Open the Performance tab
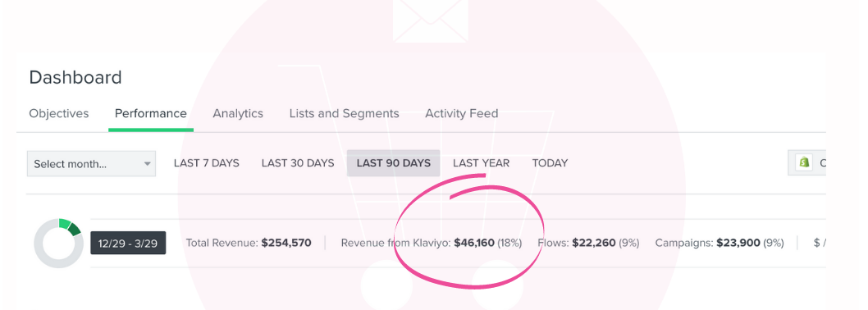The height and width of the screenshot is (310, 868). 151,113
